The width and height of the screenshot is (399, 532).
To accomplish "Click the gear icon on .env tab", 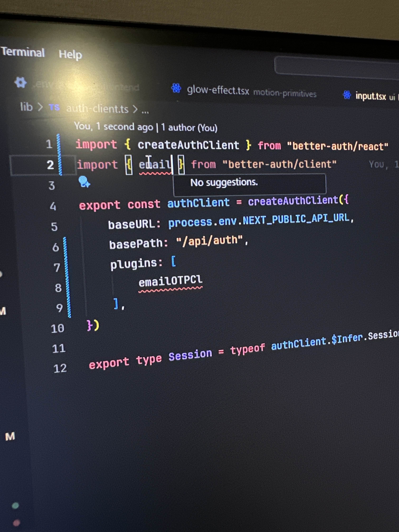I will [x=21, y=83].
